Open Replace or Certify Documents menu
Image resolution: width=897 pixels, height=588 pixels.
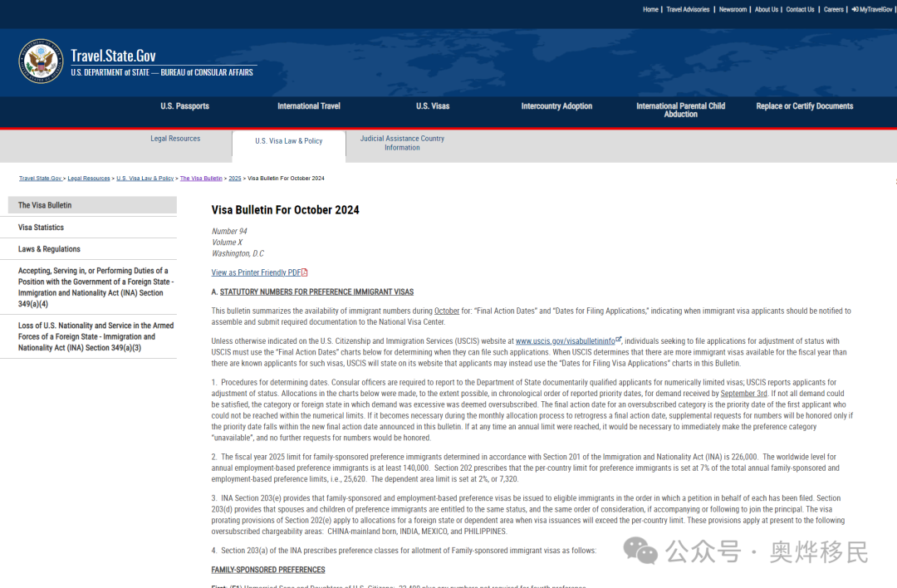(x=804, y=105)
